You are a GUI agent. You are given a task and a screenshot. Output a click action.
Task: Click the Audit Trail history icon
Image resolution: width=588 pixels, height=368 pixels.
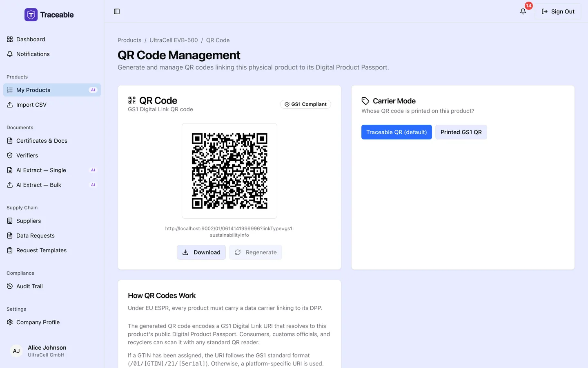[x=10, y=286]
